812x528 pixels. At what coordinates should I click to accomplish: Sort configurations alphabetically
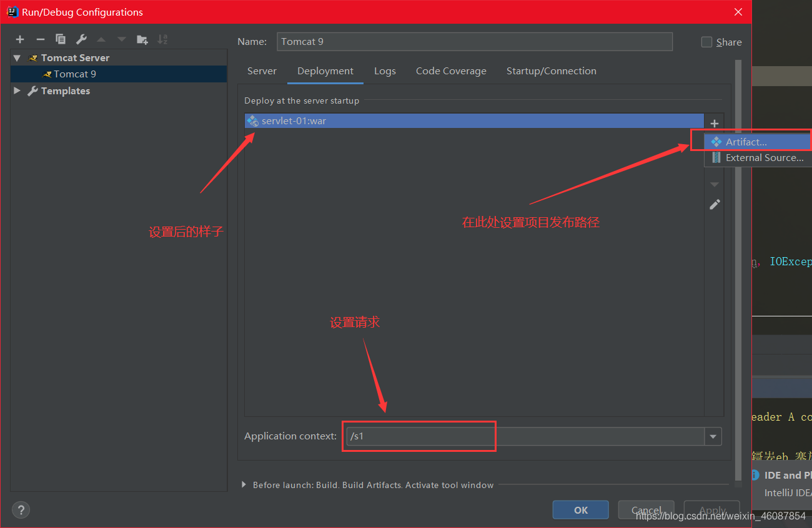coord(162,39)
